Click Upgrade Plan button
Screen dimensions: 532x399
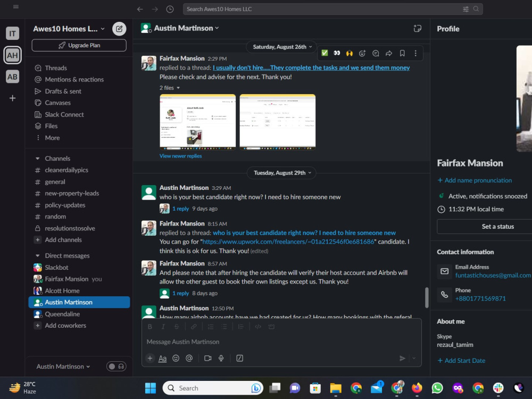click(79, 45)
